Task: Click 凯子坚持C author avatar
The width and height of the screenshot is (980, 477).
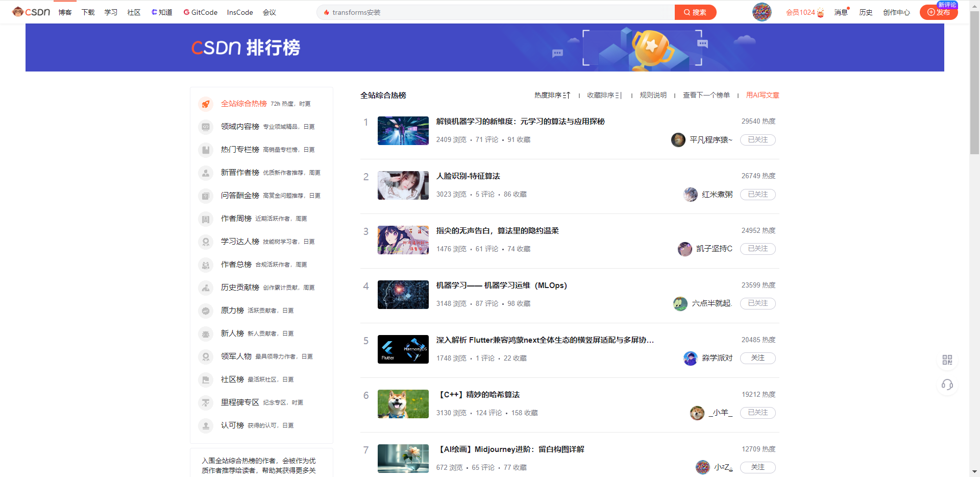Action: (684, 249)
